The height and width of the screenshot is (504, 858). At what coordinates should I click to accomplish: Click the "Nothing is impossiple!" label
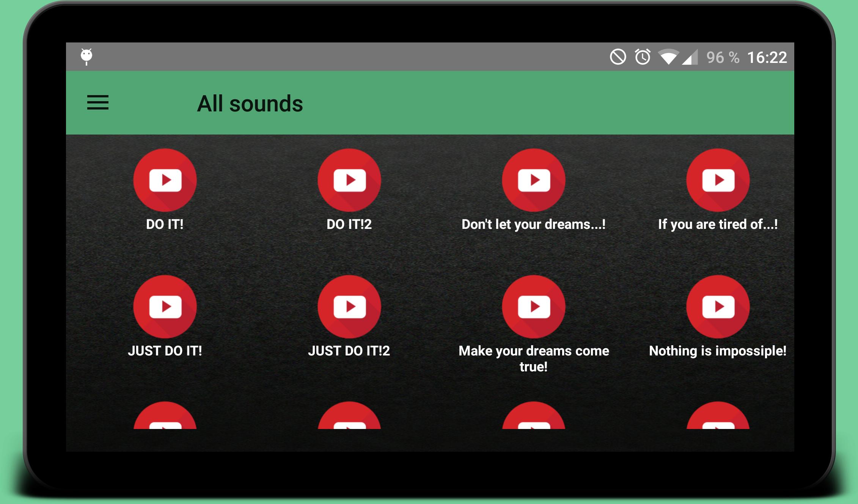pyautogui.click(x=718, y=351)
